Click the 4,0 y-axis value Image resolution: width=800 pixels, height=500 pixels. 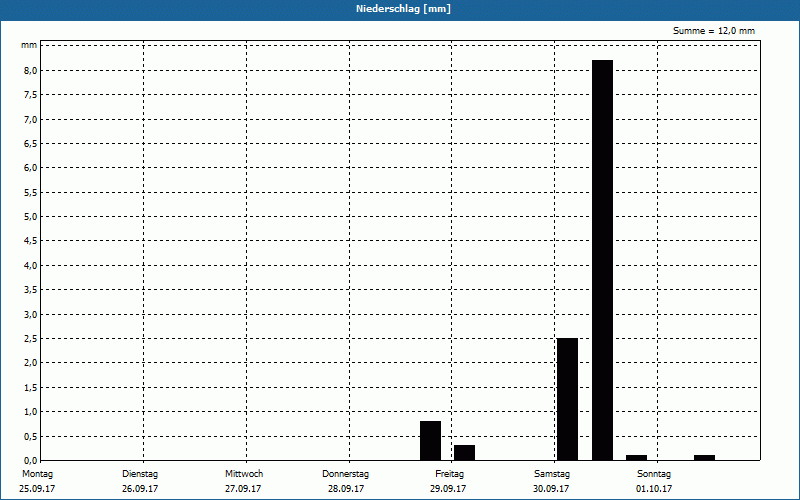coord(31,265)
